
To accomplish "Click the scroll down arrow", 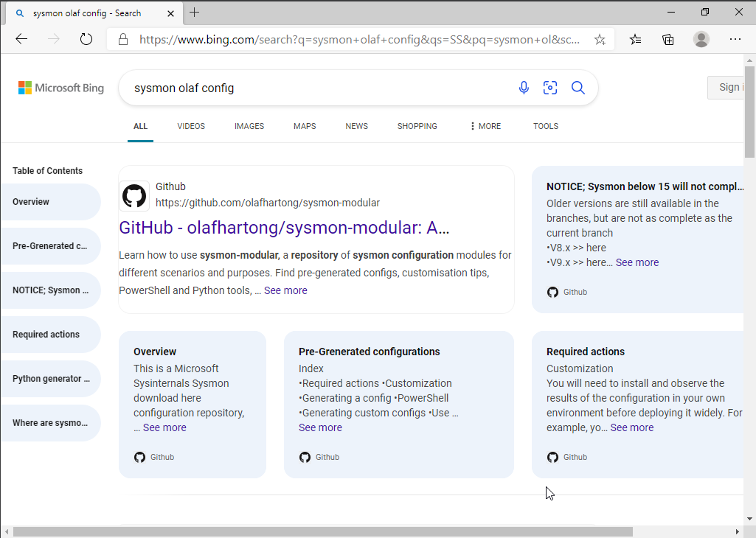I will coord(749,519).
